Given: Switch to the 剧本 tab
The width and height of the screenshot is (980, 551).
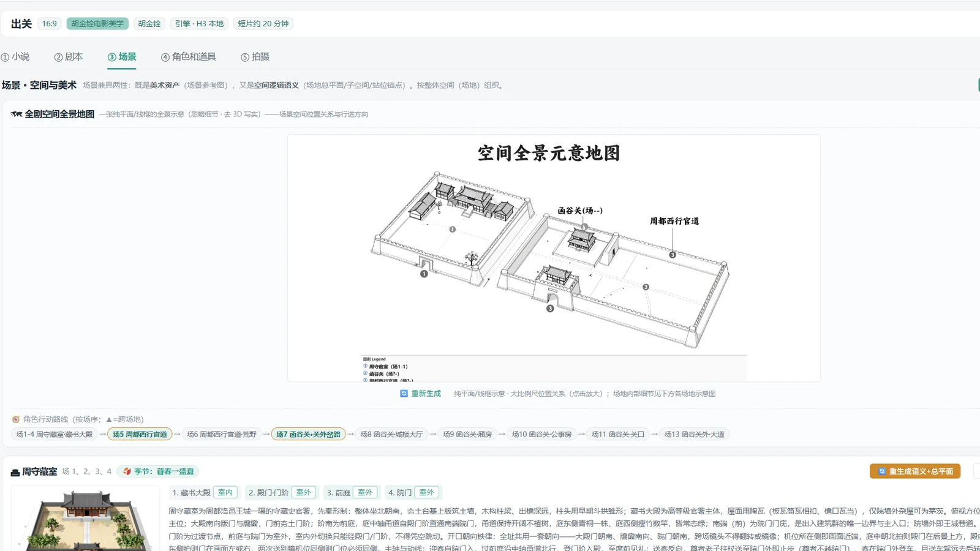Looking at the screenshot, I should (x=69, y=56).
